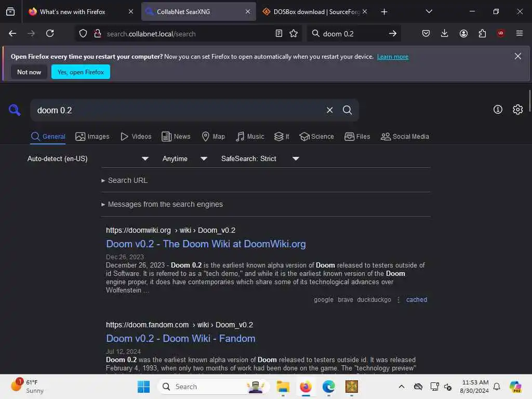The height and width of the screenshot is (399, 532).
Task: Open the SafeSearch Strict dropdown
Action: (x=260, y=158)
